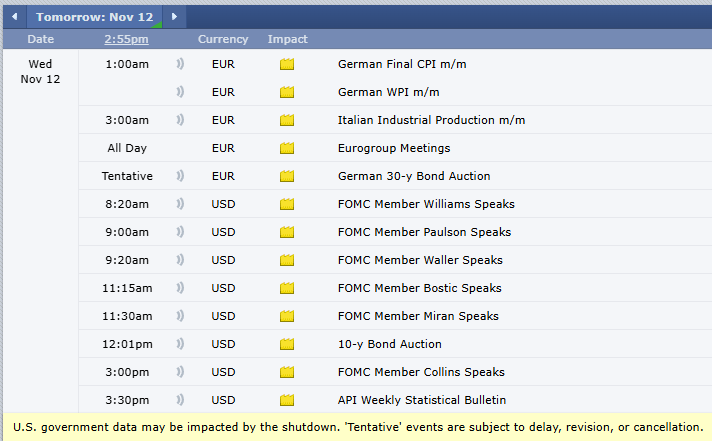Click sound icon for Italian Industrial Production
Screen dimensions: 712x441
pos(181,120)
